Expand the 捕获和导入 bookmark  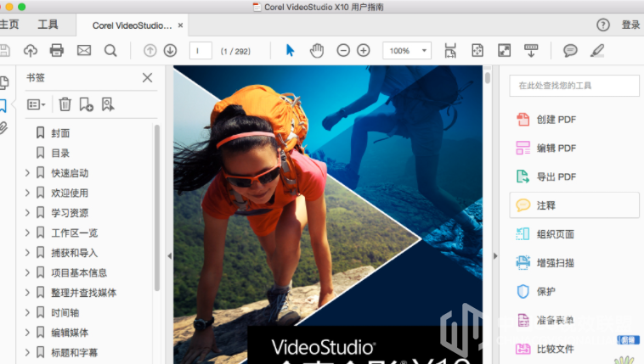pyautogui.click(x=27, y=252)
